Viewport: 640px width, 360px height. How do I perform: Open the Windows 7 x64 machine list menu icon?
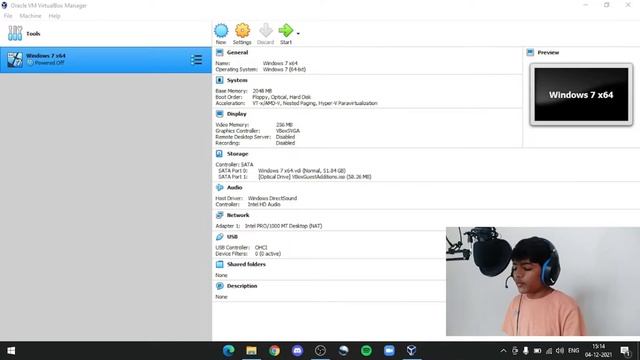tap(196, 60)
